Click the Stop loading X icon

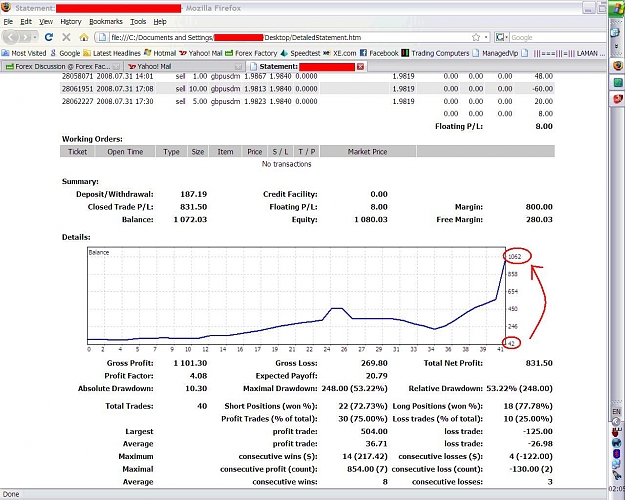66,37
